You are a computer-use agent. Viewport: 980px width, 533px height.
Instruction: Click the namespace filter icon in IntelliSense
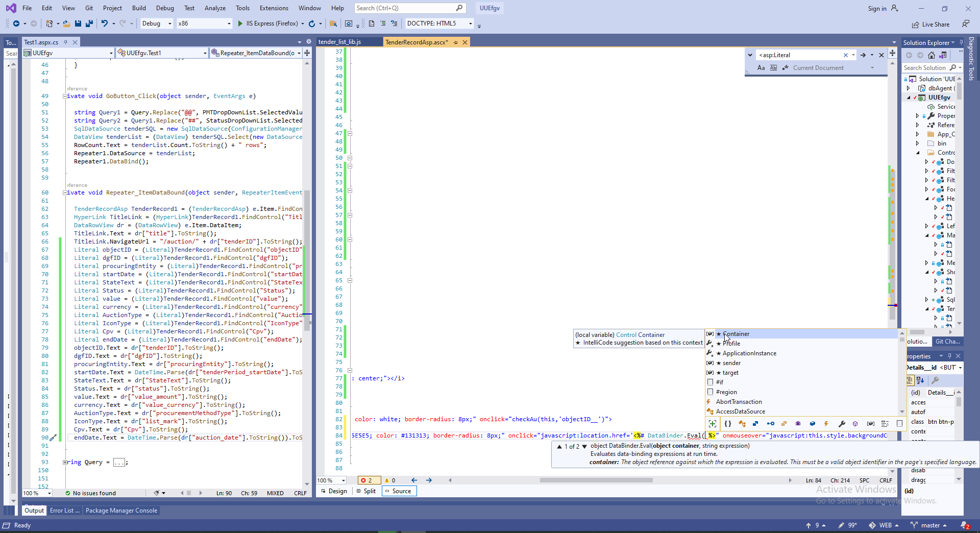[728, 424]
